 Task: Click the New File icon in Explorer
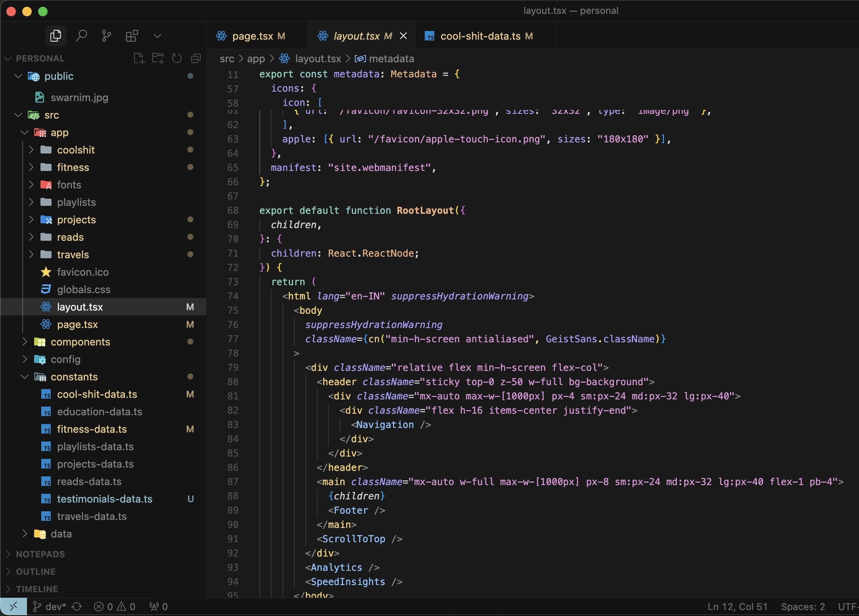point(139,59)
